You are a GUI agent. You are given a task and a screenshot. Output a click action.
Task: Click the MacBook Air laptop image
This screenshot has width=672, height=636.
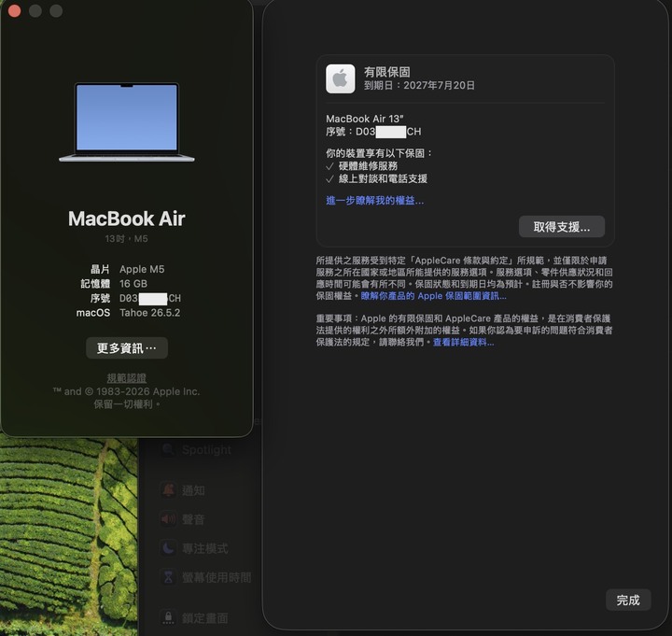[126, 122]
